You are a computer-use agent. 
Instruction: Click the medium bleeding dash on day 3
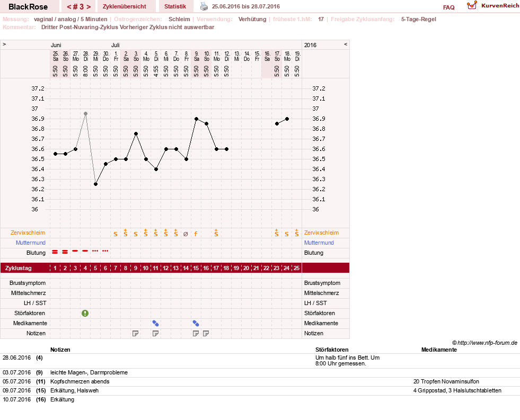pyautogui.click(x=75, y=251)
